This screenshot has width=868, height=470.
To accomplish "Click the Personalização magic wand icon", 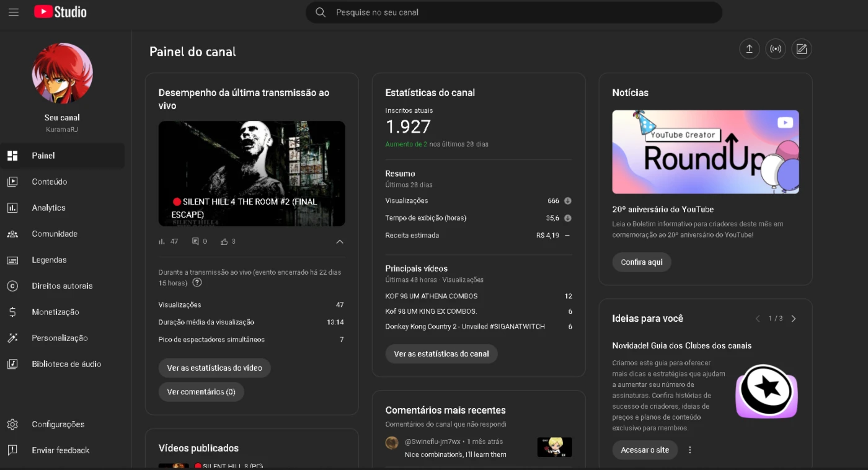I will pyautogui.click(x=12, y=338).
